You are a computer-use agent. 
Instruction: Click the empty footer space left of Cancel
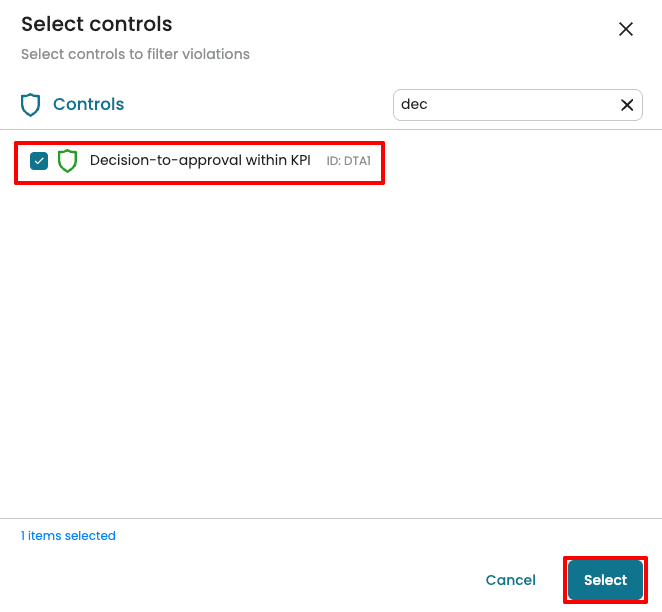pyautogui.click(x=250, y=580)
